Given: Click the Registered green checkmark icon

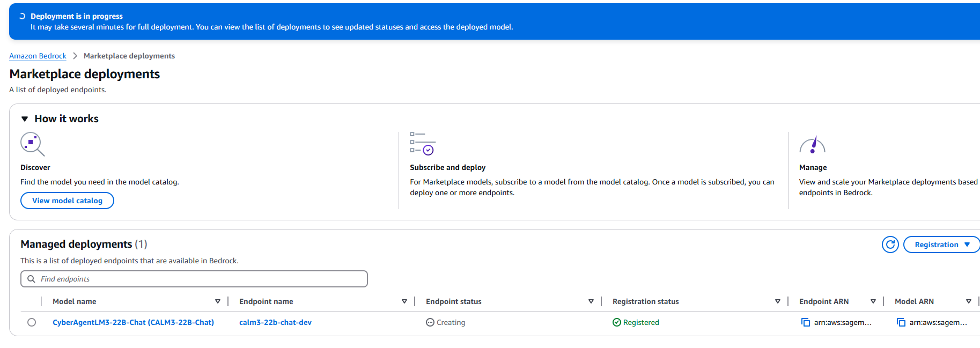Looking at the screenshot, I should tap(617, 322).
